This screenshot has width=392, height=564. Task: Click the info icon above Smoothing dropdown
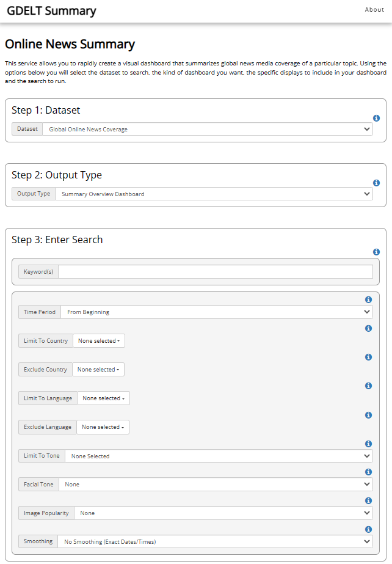(x=368, y=529)
